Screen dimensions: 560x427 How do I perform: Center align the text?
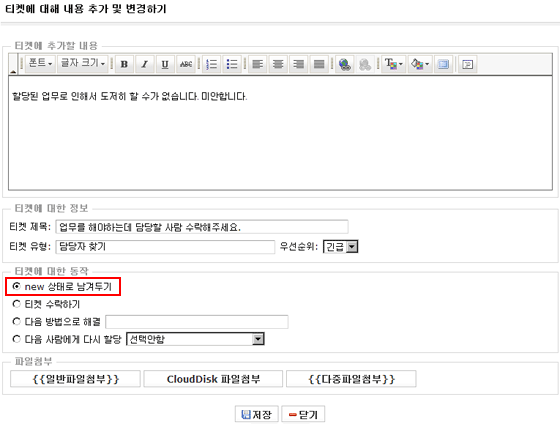pyautogui.click(x=278, y=64)
